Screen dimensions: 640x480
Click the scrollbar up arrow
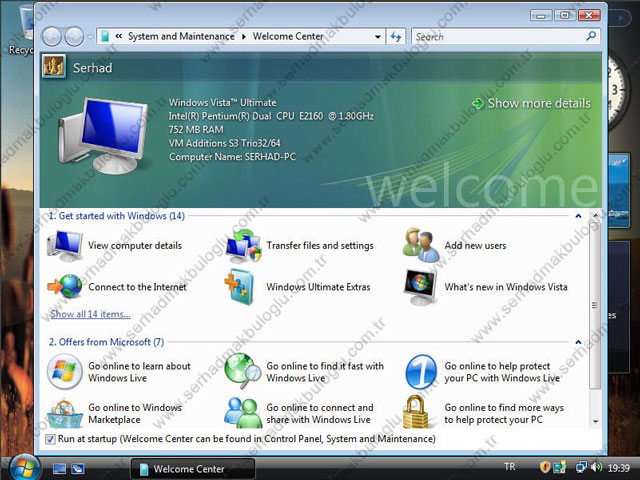point(596,215)
